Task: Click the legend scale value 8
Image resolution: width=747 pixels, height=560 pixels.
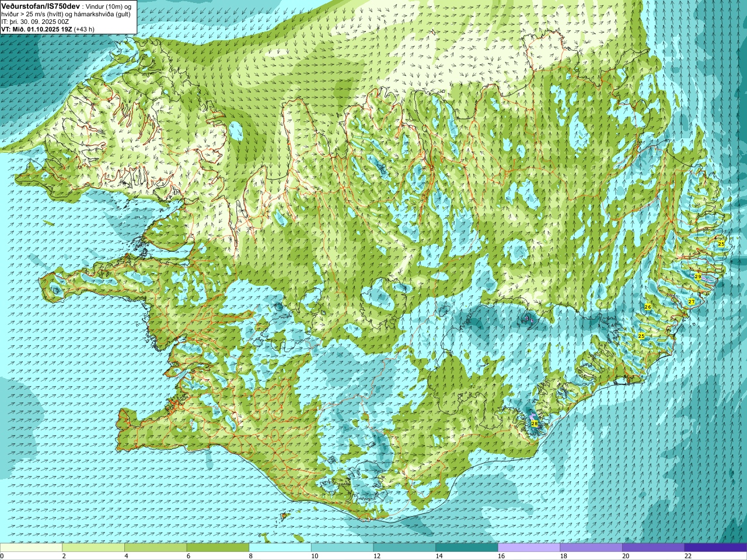Action: (251, 556)
